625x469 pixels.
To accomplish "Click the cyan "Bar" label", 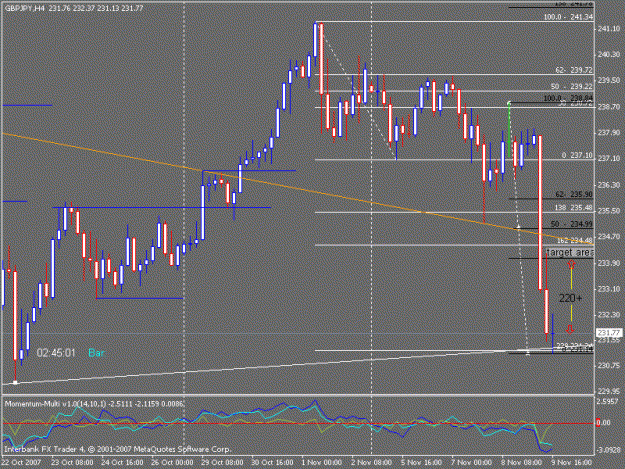I will point(96,353).
